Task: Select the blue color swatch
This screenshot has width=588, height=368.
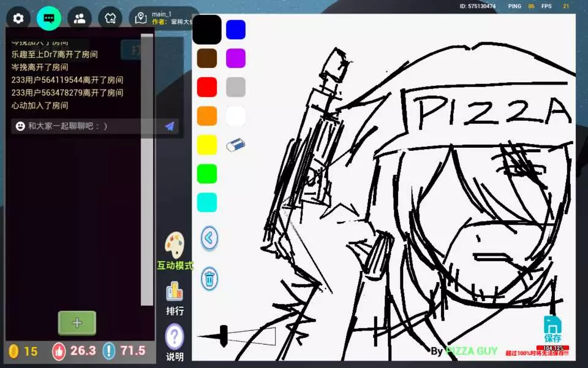Action: pyautogui.click(x=236, y=29)
